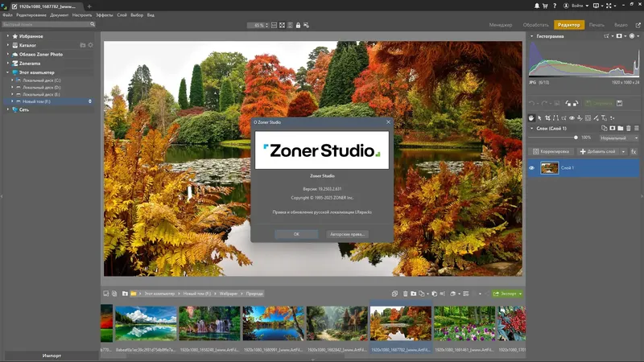Image resolution: width=644 pixels, height=362 pixels.
Task: Click the zoom lock padlock icon
Action: click(298, 26)
